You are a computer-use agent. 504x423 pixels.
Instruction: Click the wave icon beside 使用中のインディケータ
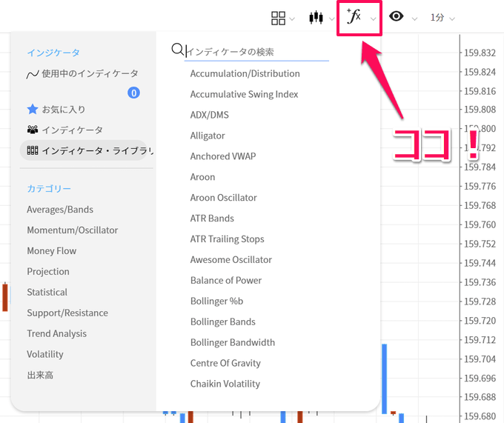tap(33, 75)
